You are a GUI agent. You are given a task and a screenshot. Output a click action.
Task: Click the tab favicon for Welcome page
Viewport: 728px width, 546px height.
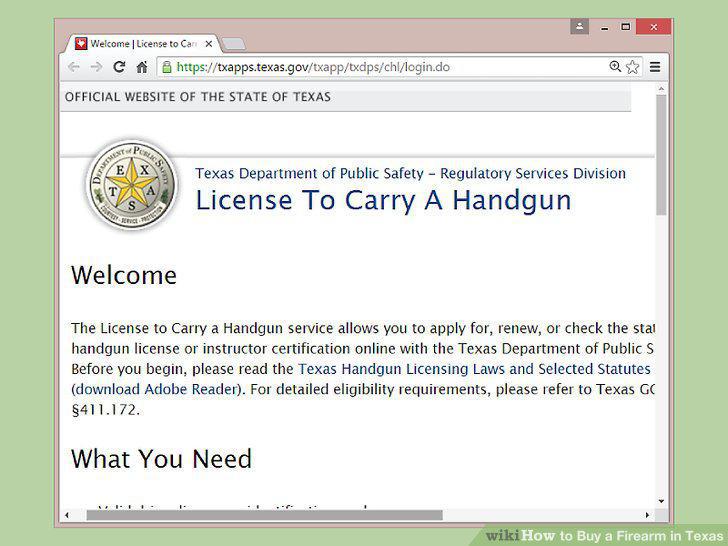[81, 44]
